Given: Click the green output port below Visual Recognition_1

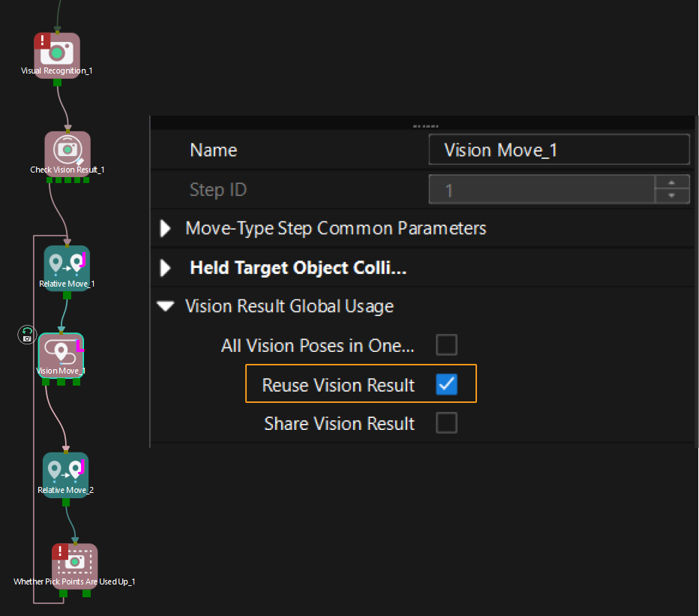Looking at the screenshot, I should click(57, 82).
